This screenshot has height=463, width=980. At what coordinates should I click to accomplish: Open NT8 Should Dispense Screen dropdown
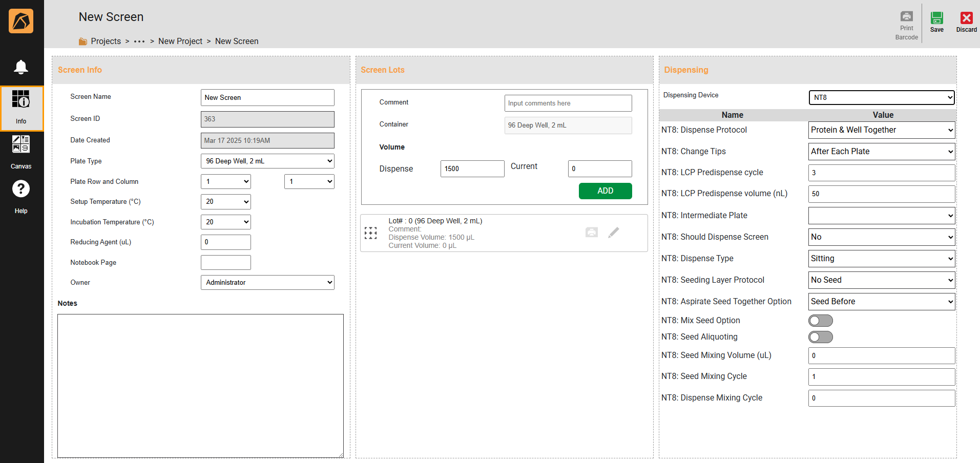pos(882,237)
